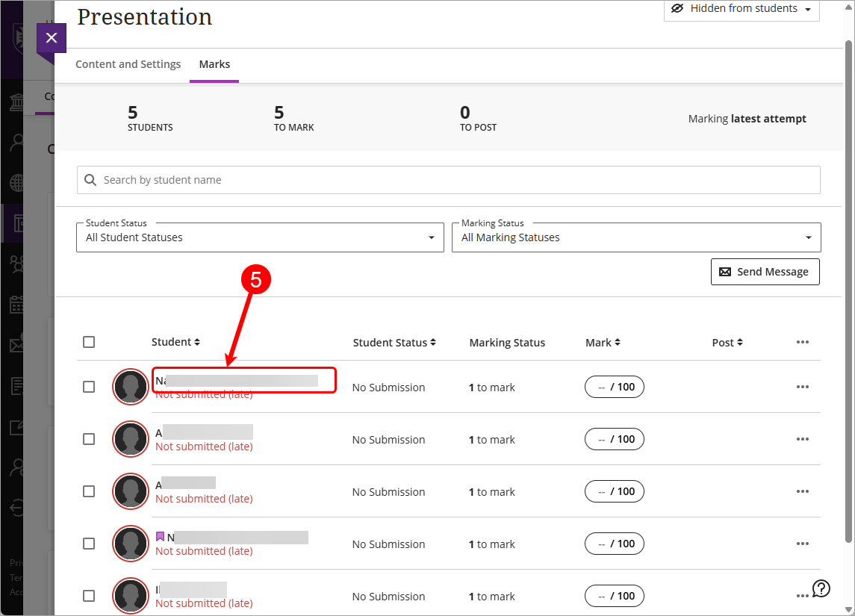Image resolution: width=855 pixels, height=616 pixels.
Task: Open more options for fourth student row
Action: (803, 544)
